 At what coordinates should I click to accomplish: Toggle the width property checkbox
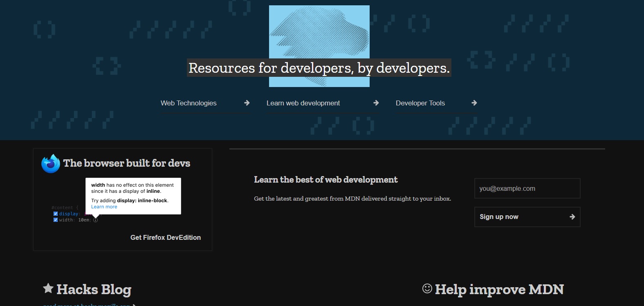(x=56, y=220)
